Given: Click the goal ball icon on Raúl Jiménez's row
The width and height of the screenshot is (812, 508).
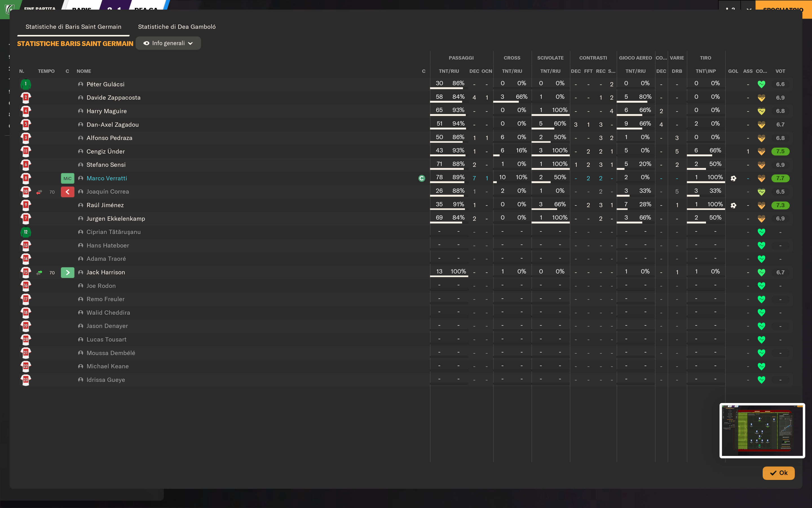Looking at the screenshot, I should click(733, 205).
